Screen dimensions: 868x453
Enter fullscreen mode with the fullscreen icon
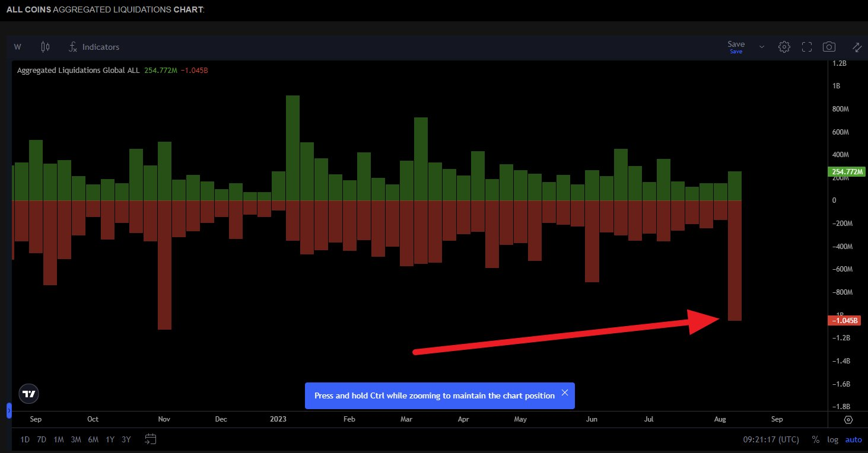[806, 47]
